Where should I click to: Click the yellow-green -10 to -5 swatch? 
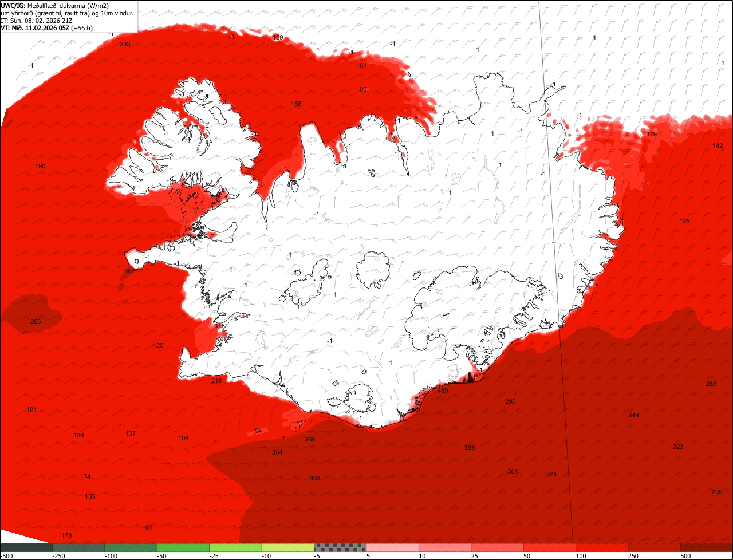point(288,547)
